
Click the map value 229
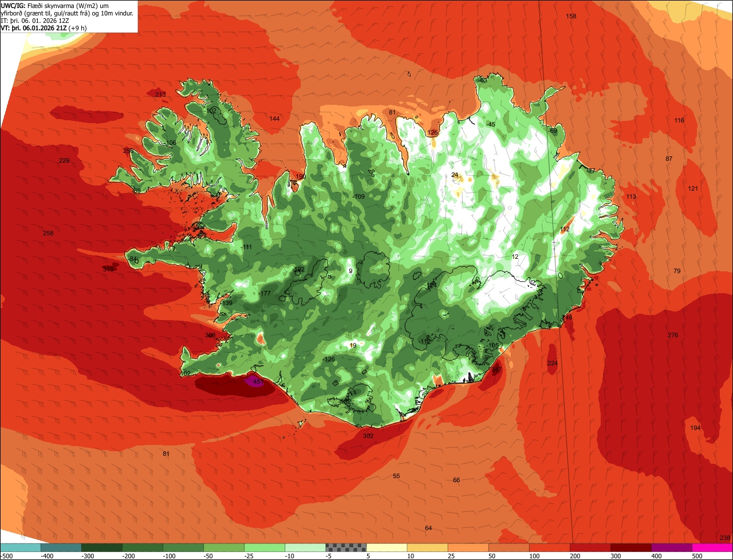coord(64,160)
